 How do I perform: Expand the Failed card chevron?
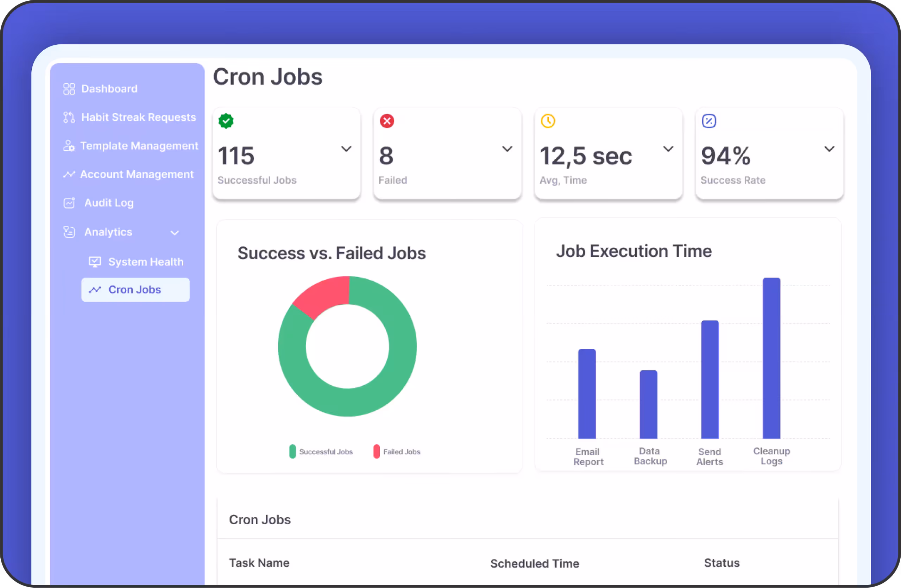coord(507,149)
